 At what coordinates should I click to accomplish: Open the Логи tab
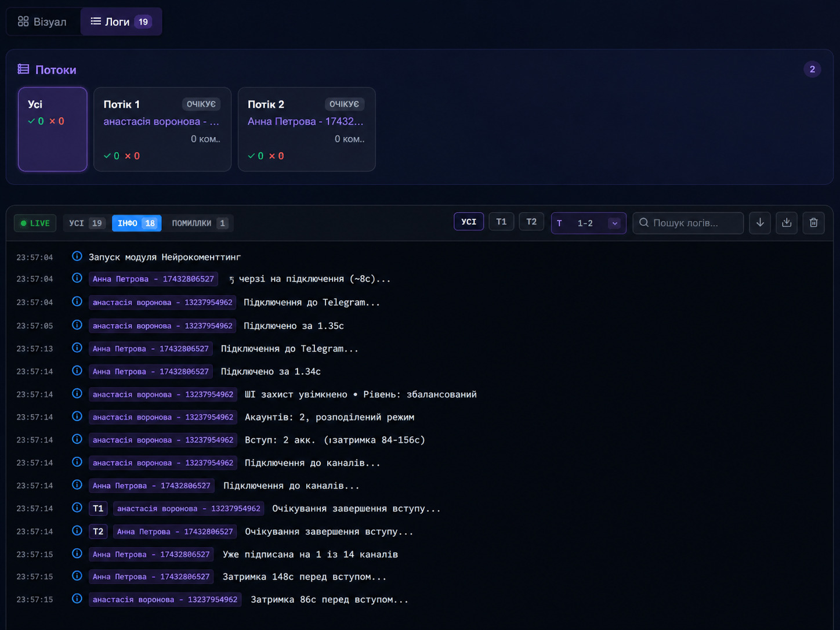(121, 21)
